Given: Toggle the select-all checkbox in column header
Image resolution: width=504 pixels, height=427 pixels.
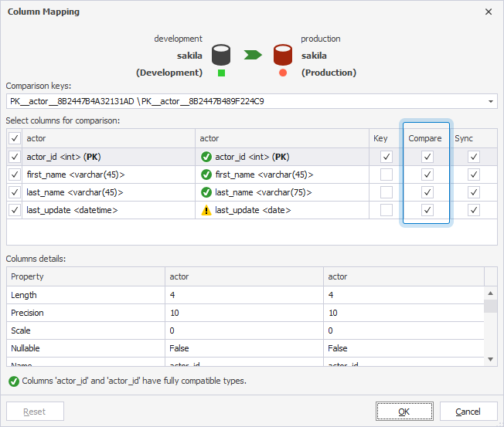Looking at the screenshot, I should click(x=15, y=138).
